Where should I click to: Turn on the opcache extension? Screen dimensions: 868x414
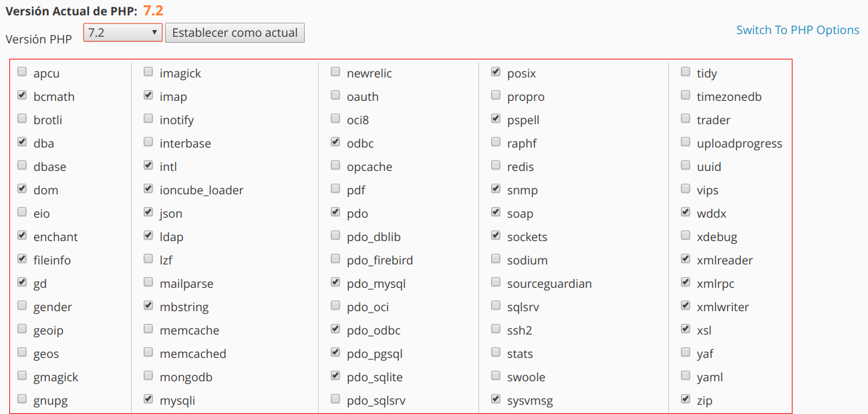point(335,166)
